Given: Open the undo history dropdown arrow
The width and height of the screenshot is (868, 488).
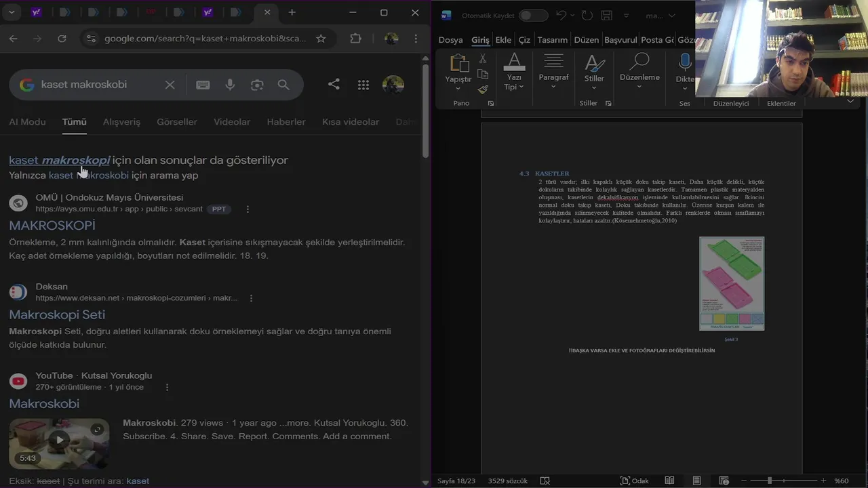Looking at the screenshot, I should tap(573, 16).
